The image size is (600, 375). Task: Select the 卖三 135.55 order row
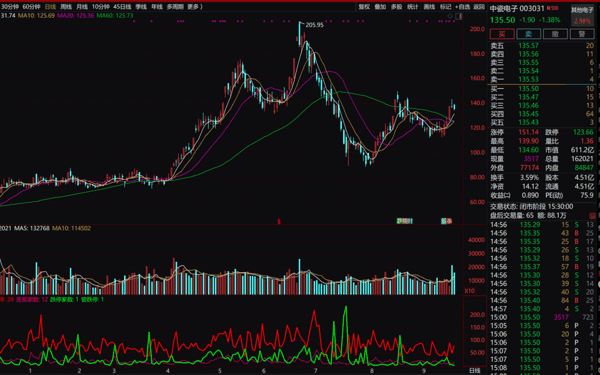542,62
